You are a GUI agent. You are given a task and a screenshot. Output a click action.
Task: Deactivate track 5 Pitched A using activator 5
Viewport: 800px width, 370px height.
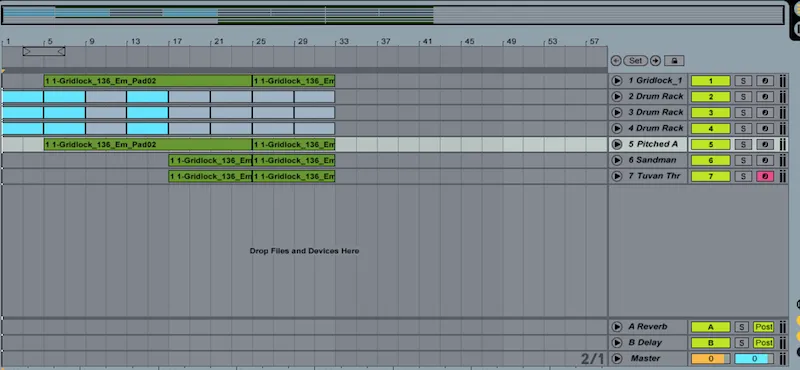coord(711,144)
